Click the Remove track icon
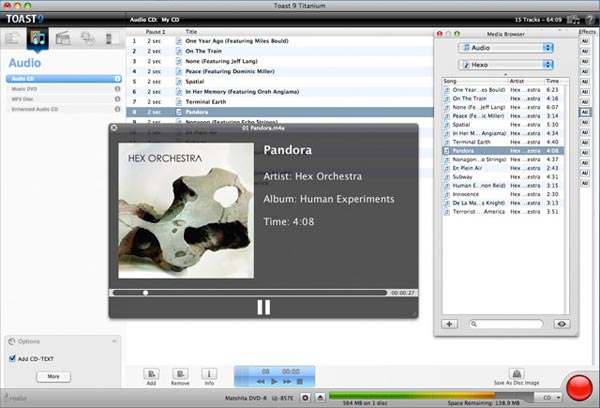Viewport: 600px width, 408px height. (180, 373)
